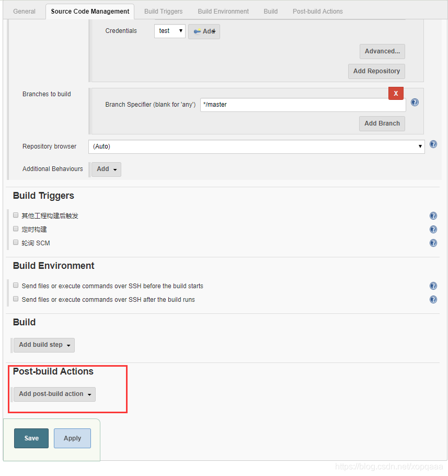Open help next to 其他工程构建后触发
This screenshot has width=448, height=476.
click(433, 216)
